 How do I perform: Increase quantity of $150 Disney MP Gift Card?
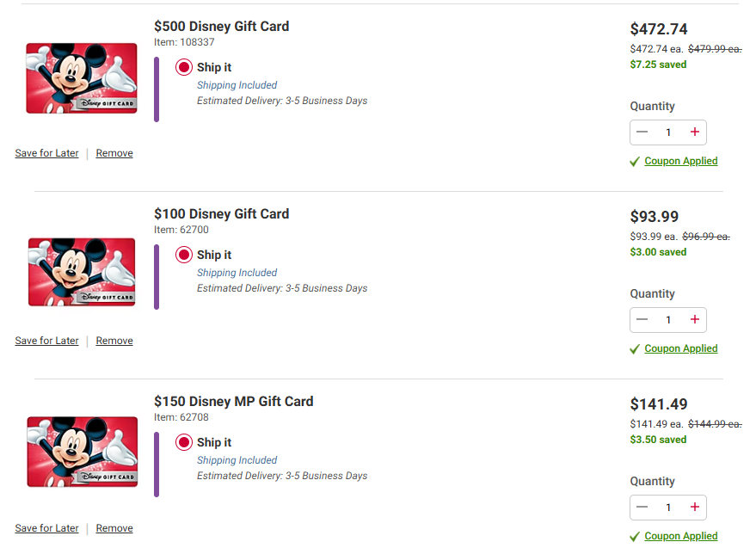pyautogui.click(x=695, y=508)
